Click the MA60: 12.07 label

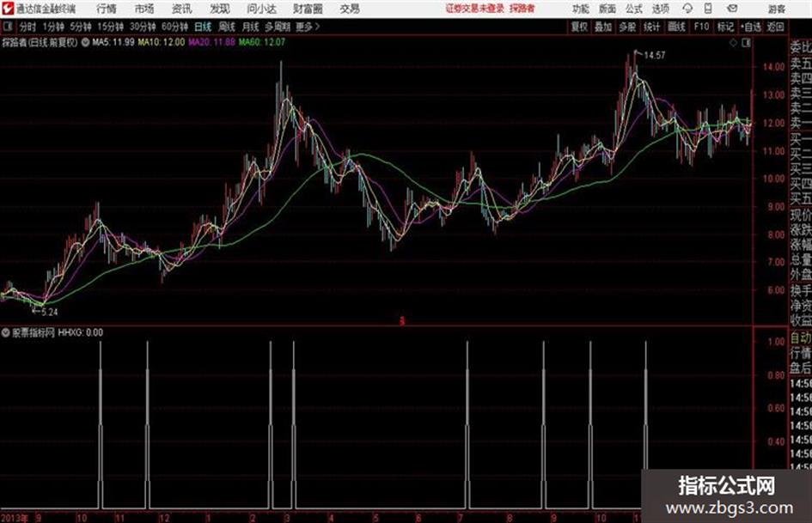261,42
